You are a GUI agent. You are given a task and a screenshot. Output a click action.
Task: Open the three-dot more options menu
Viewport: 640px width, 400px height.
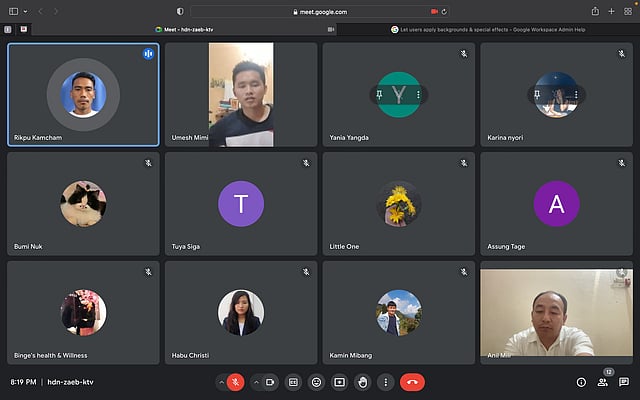point(385,381)
